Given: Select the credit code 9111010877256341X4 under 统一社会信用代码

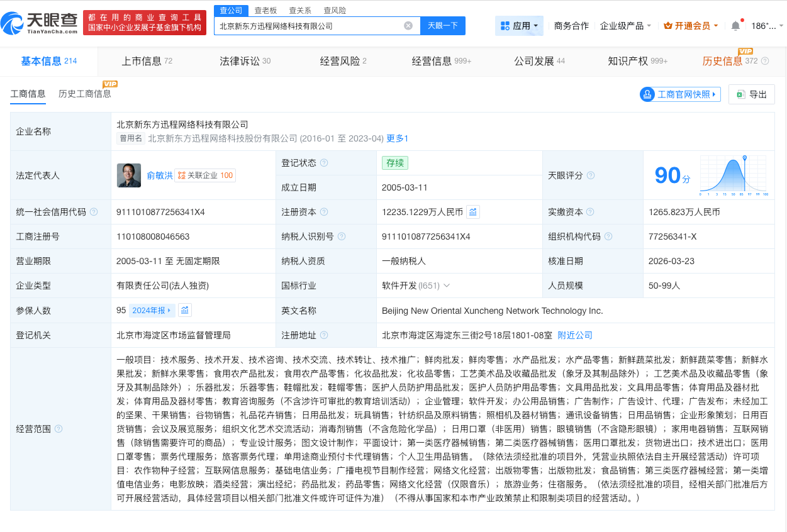Looking at the screenshot, I should (x=160, y=212).
